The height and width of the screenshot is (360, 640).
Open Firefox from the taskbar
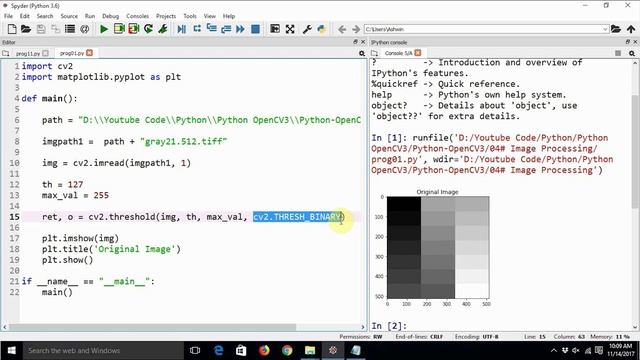coord(264,351)
